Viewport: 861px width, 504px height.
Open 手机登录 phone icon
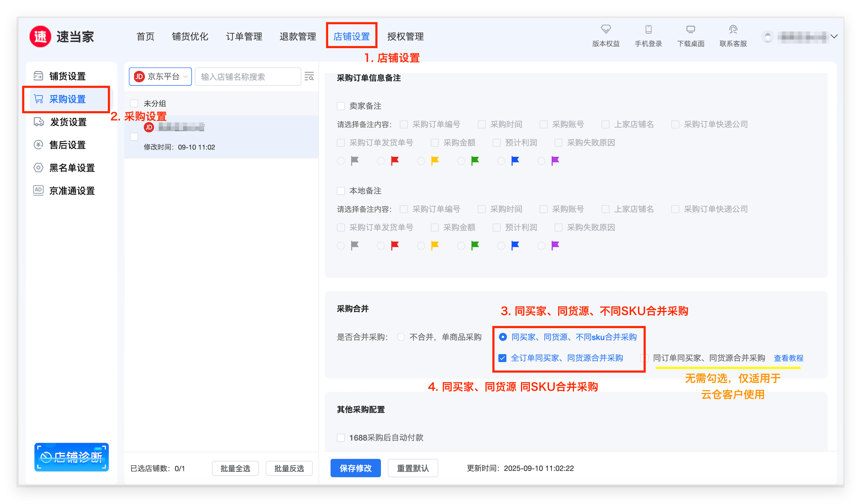tap(648, 29)
